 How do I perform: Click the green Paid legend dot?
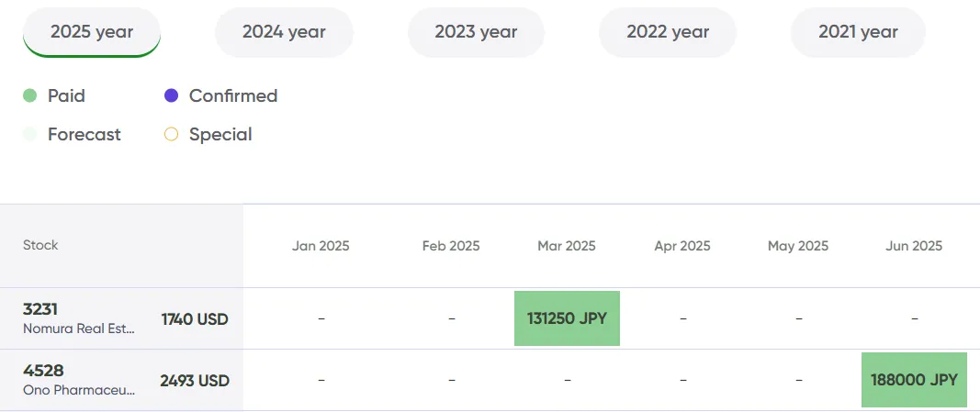click(29, 95)
